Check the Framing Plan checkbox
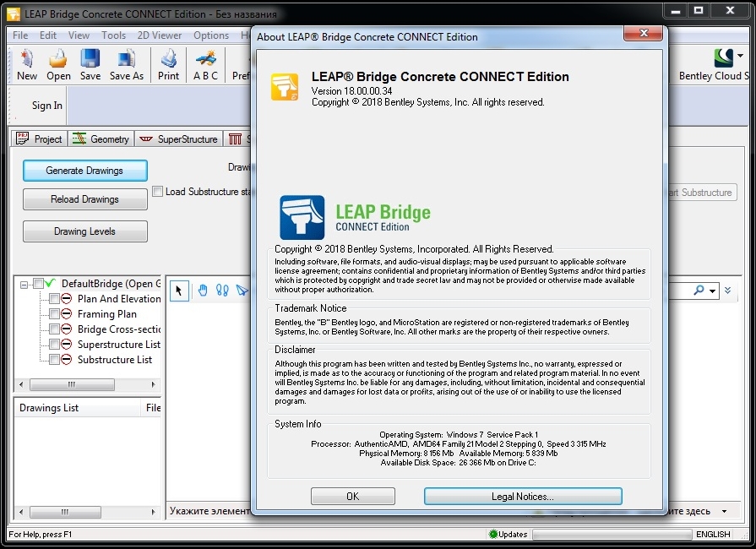Viewport: 756px width, 549px height. click(54, 314)
